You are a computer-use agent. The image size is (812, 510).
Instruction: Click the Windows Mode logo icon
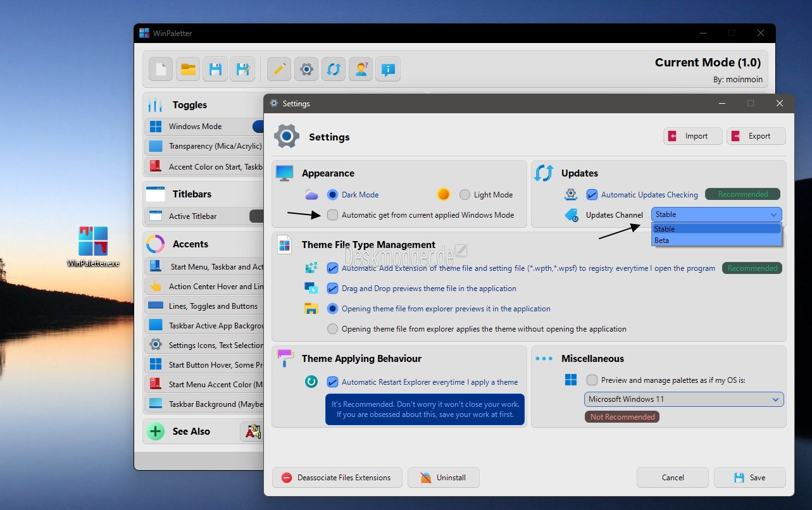tap(156, 127)
